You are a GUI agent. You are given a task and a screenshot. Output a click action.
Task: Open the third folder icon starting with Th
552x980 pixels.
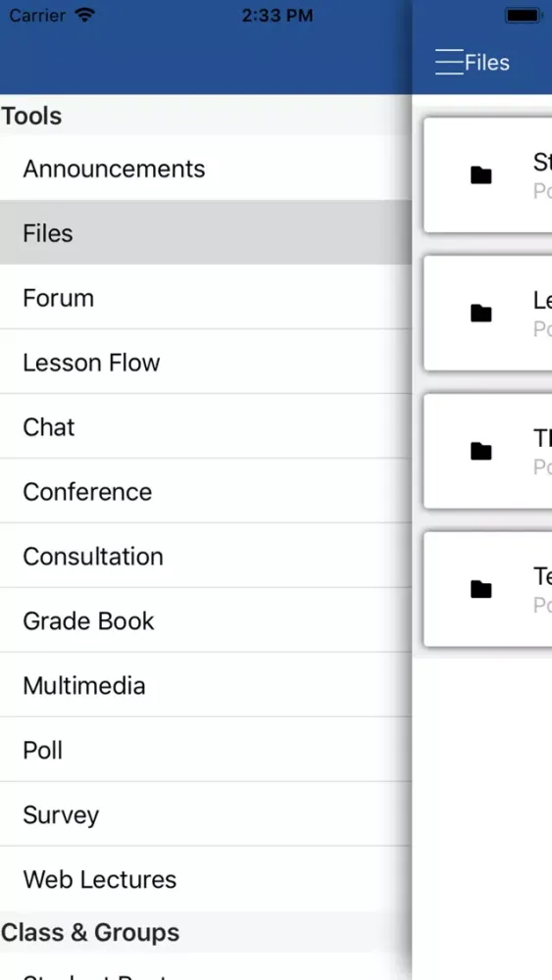point(480,451)
